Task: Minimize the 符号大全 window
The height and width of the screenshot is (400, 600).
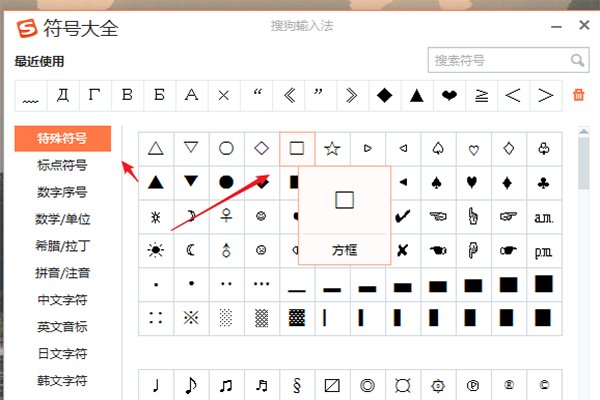Action: pos(556,26)
